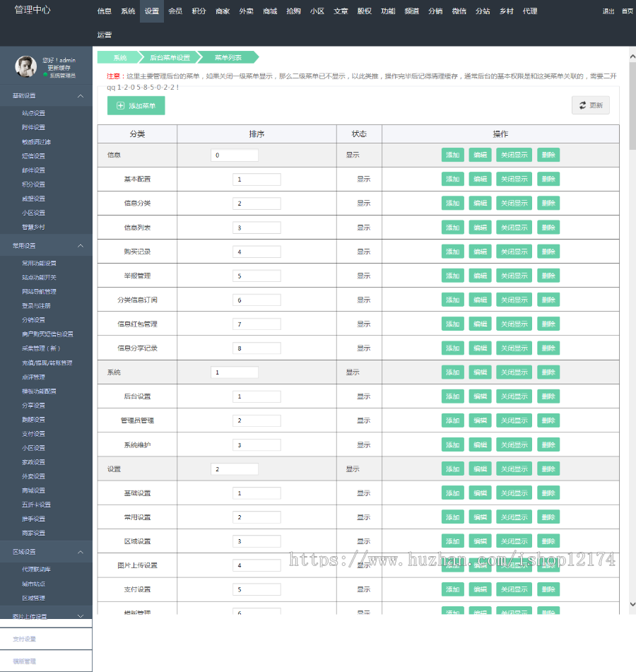Toggle 关闭显示 for the 系统 row
The width and height of the screenshot is (636, 672).
tap(514, 372)
